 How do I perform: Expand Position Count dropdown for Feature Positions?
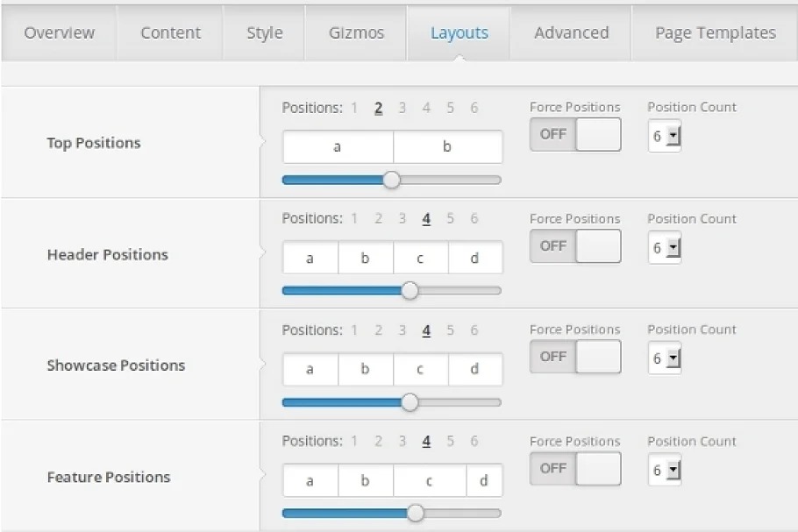(665, 470)
